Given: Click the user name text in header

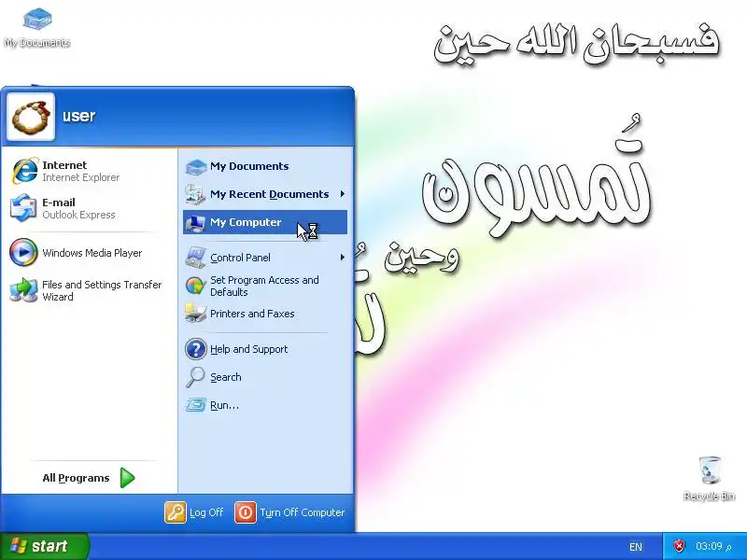Looking at the screenshot, I should pos(78,116).
